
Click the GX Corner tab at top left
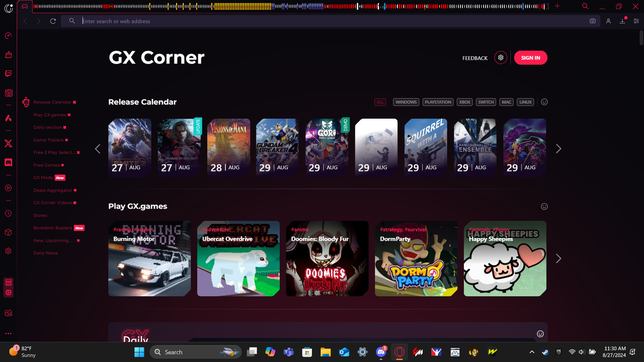25,7
